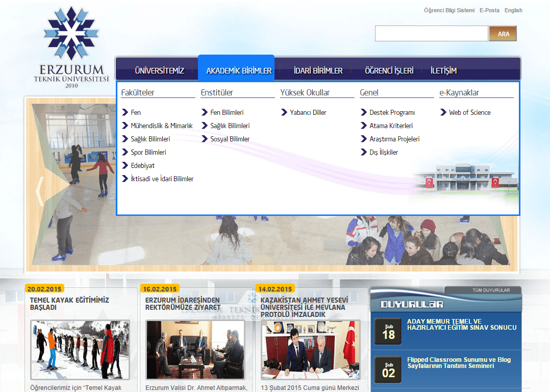Open the ÜNİVERSİTEMİZ menu

click(x=159, y=70)
